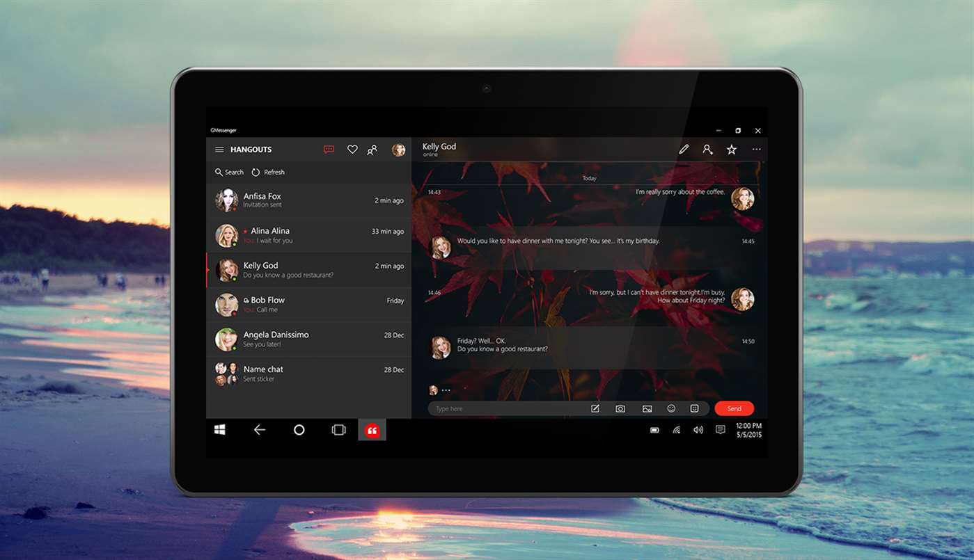Click the camera icon in message bar

(x=620, y=409)
